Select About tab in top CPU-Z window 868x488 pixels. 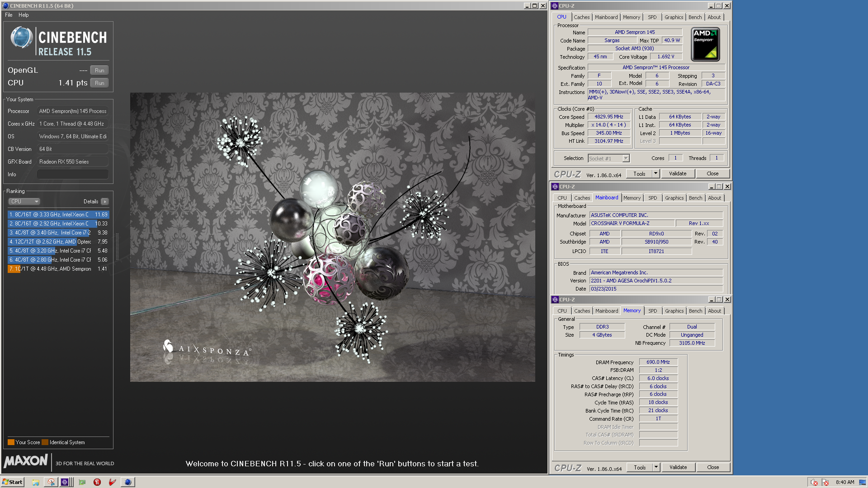[714, 17]
